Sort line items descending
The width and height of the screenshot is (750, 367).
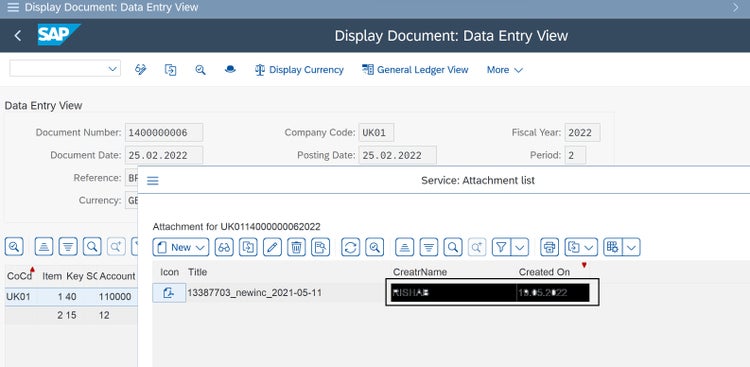(68, 246)
